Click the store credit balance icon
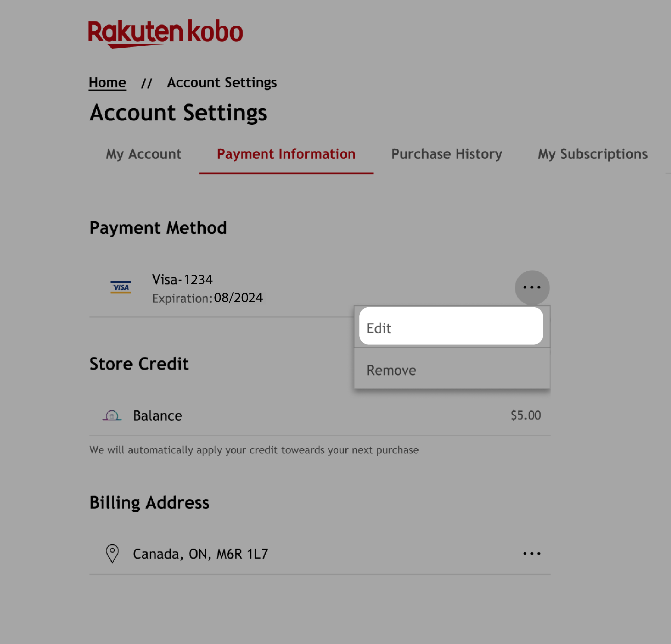This screenshot has height=644, width=671. (x=111, y=415)
